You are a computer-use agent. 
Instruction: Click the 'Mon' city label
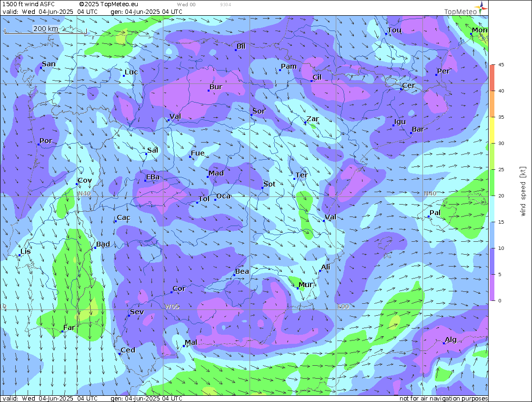coord(480,30)
